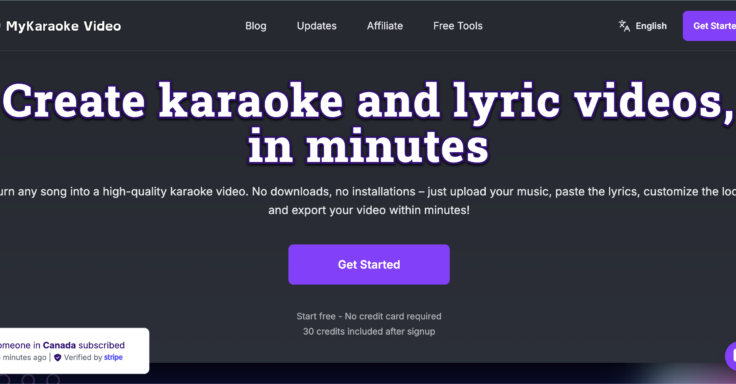Click '30 credits included after signup' text
Viewport: 736px width, 384px height.
[x=369, y=331]
